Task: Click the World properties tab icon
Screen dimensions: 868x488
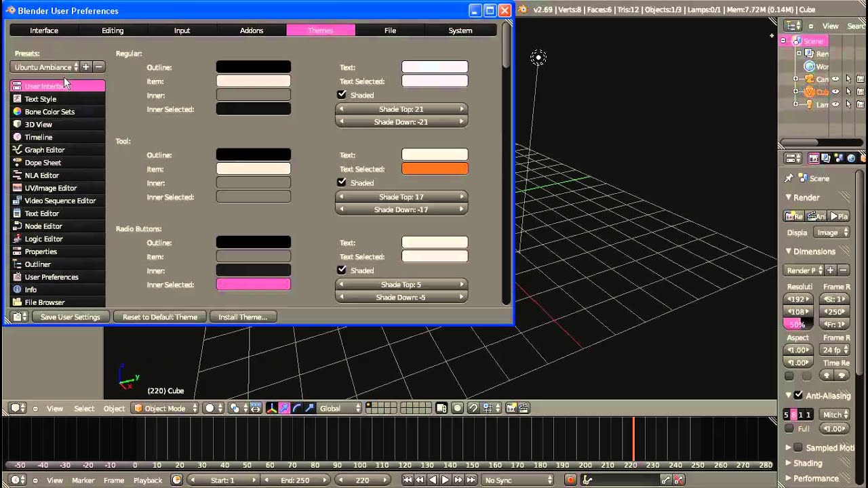Action: [851, 159]
